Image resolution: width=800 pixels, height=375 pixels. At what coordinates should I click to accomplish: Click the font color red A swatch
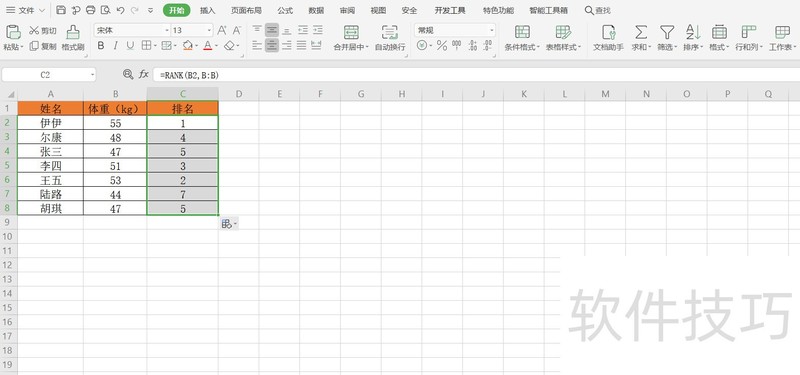[x=208, y=46]
